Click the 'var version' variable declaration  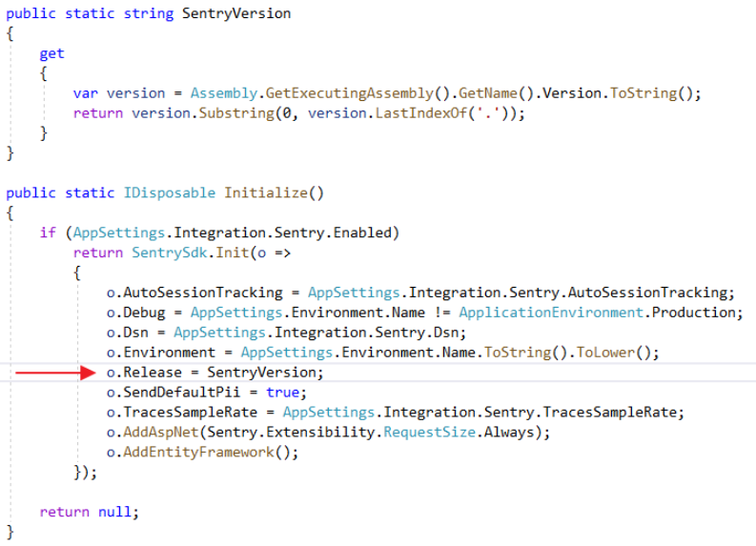(119, 93)
